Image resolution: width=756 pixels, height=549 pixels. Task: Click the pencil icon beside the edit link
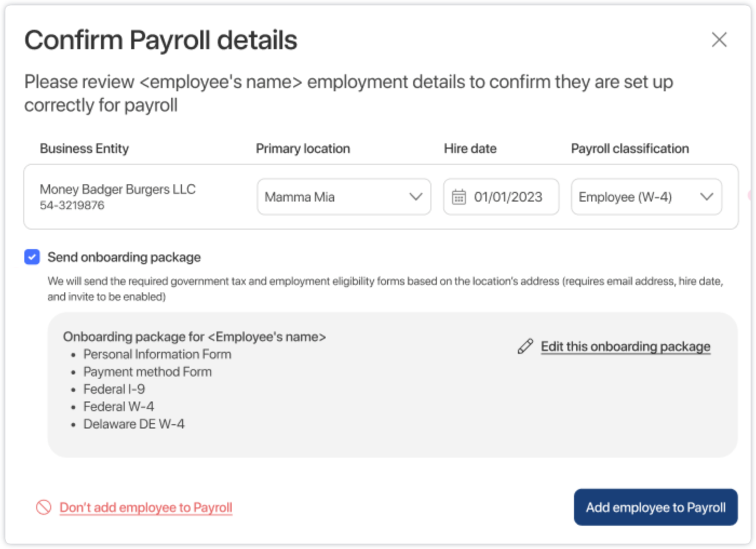coord(525,346)
